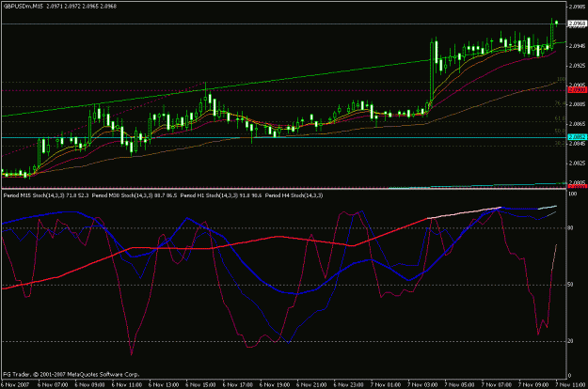Select the Period M30 Stoch(14,3,3) label
Image resolution: width=588 pixels, height=389 pixels.
tap(122, 195)
